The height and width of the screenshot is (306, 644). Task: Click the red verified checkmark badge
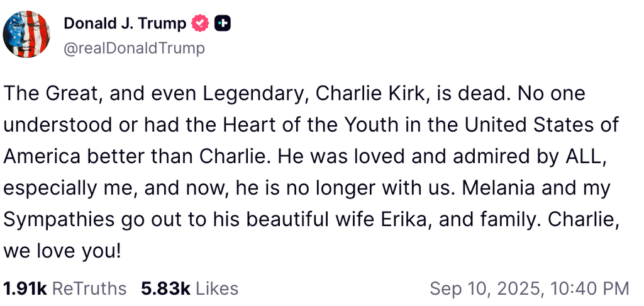(200, 24)
